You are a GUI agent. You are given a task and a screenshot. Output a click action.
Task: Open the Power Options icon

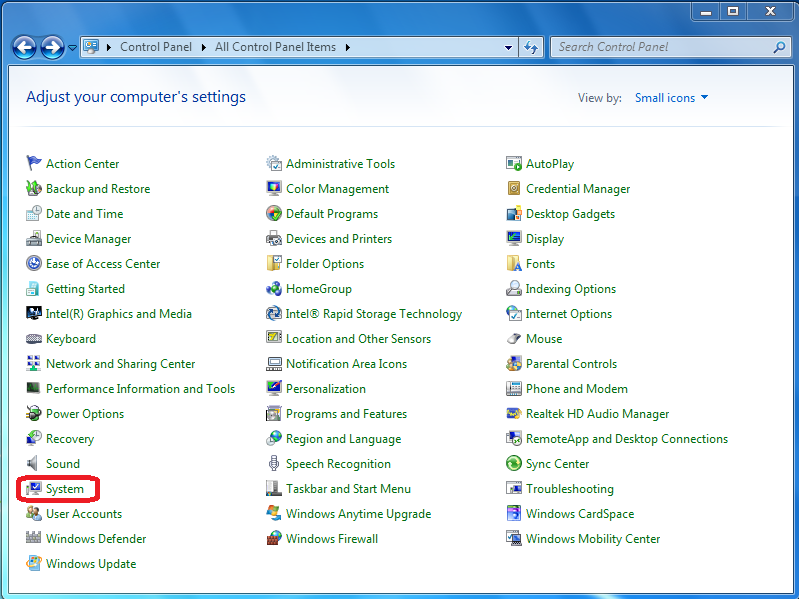34,413
